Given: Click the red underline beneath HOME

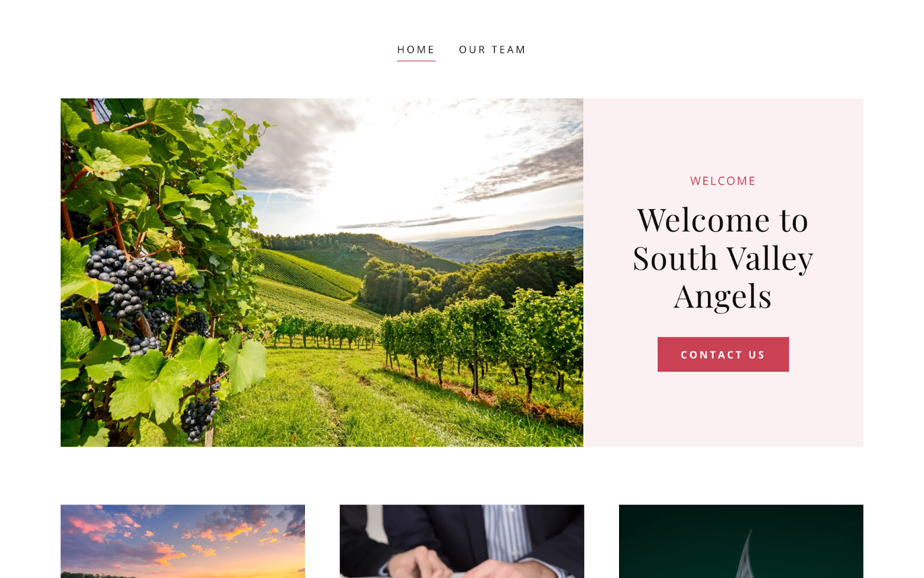Looking at the screenshot, I should [416, 60].
